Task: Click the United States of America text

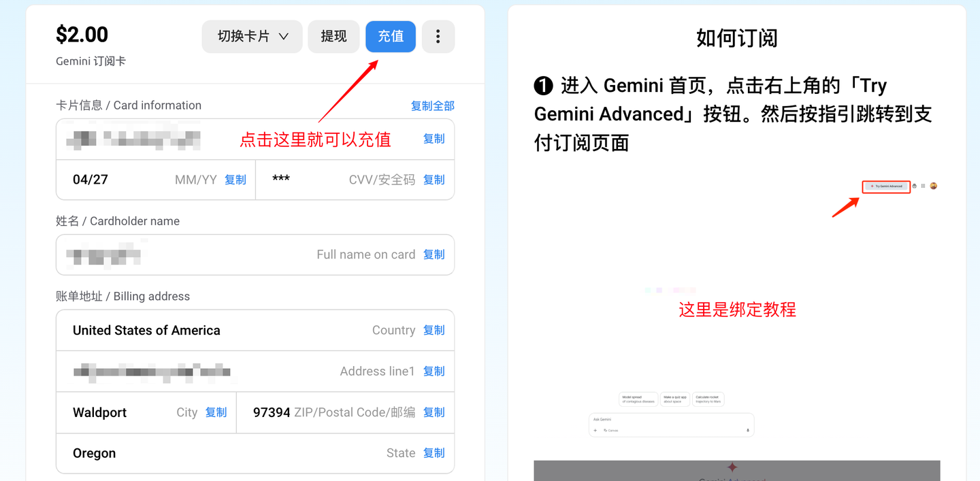Action: (146, 330)
